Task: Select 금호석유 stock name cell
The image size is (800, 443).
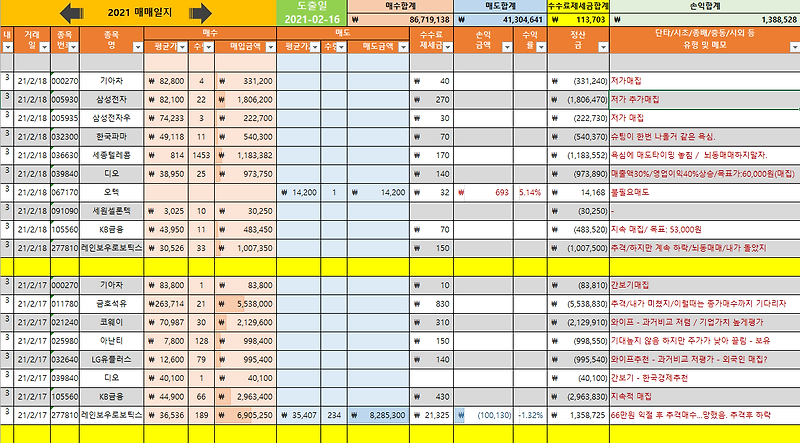Action: pyautogui.click(x=112, y=304)
